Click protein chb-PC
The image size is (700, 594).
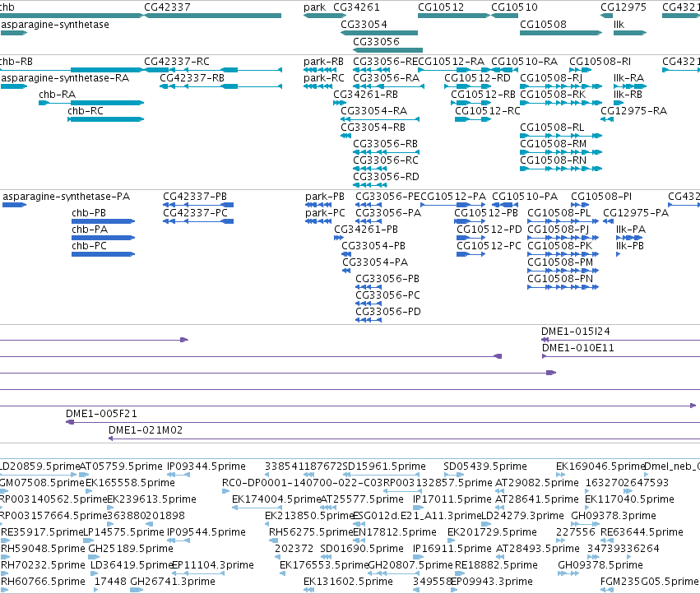pos(89,246)
